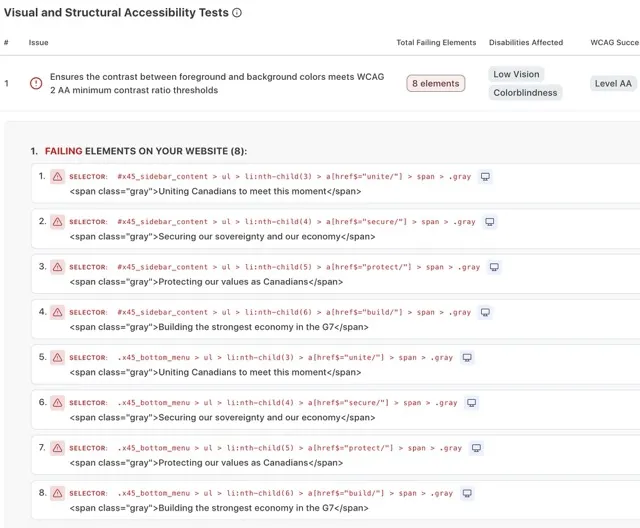
Task: Click warning icon on failing element 6
Action: tap(57, 403)
